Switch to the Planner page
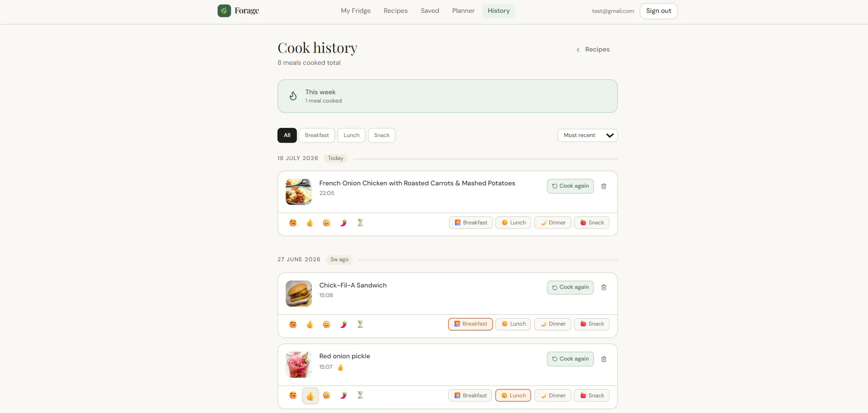Image resolution: width=868 pixels, height=413 pixels. pyautogui.click(x=463, y=11)
